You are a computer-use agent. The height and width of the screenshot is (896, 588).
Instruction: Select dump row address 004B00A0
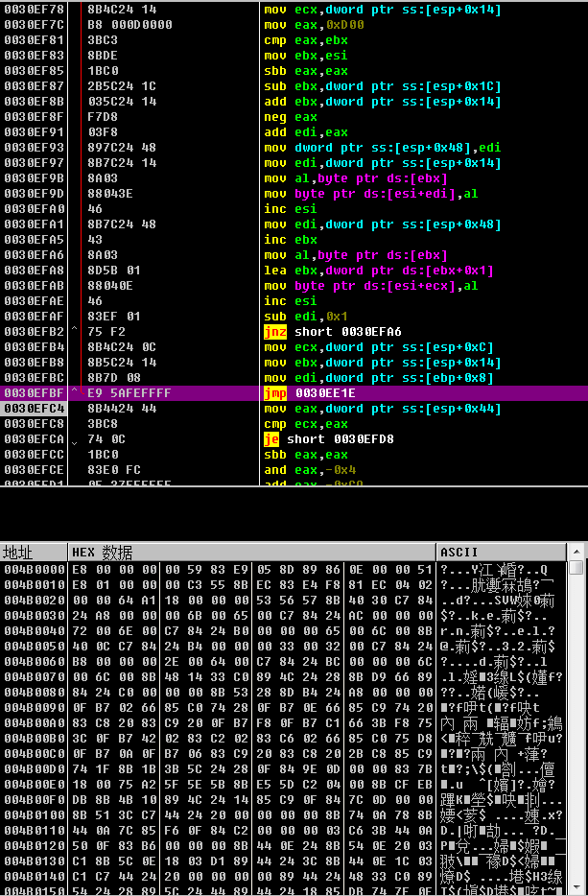(34, 723)
